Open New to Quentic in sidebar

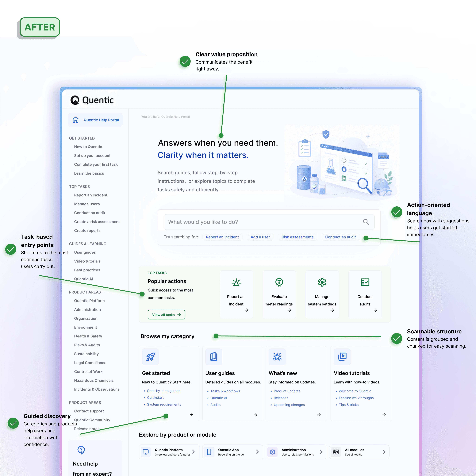coord(88,147)
